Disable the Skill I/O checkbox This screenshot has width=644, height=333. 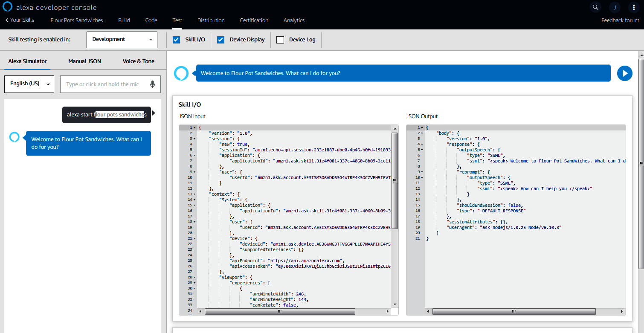tap(176, 39)
